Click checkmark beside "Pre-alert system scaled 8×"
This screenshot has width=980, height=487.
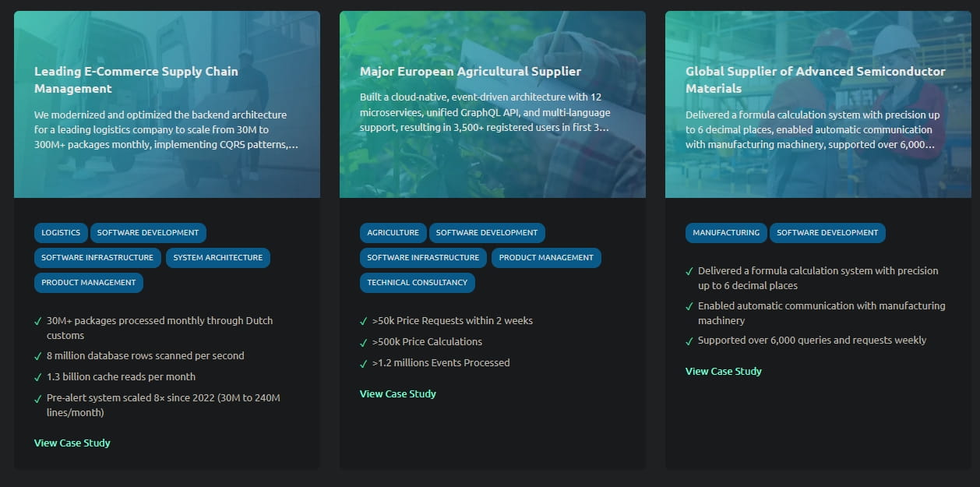38,398
